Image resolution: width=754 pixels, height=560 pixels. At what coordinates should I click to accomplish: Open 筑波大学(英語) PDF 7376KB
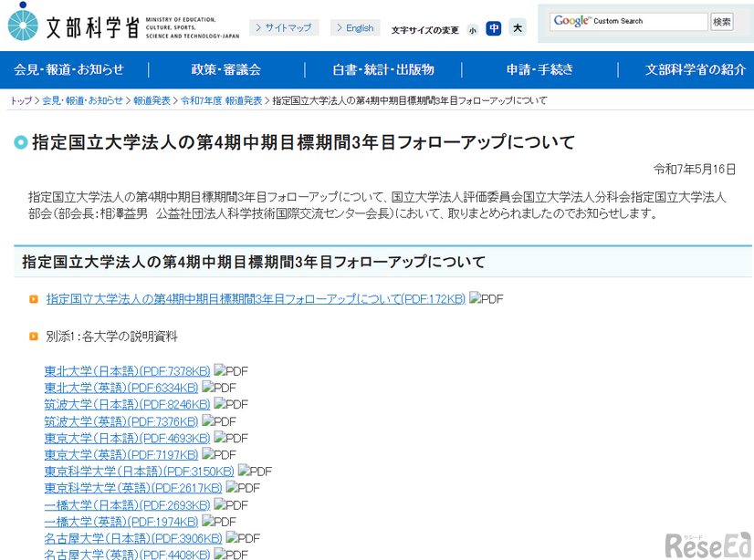[x=121, y=421]
